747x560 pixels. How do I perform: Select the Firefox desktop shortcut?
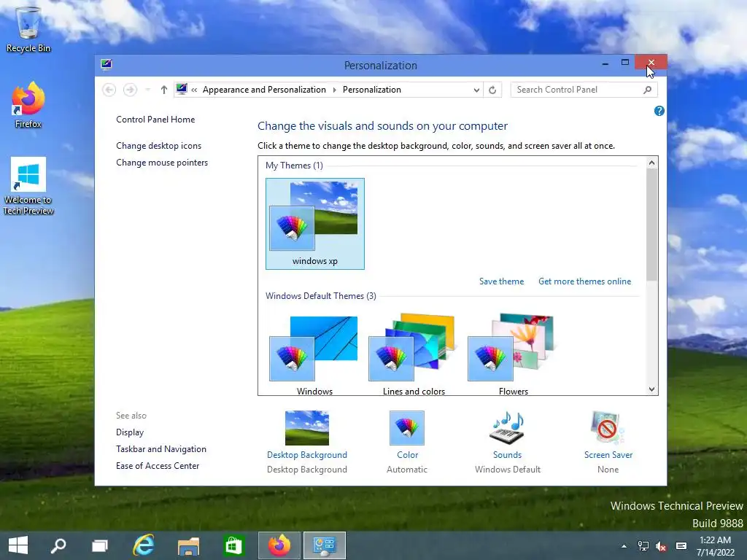(x=28, y=105)
